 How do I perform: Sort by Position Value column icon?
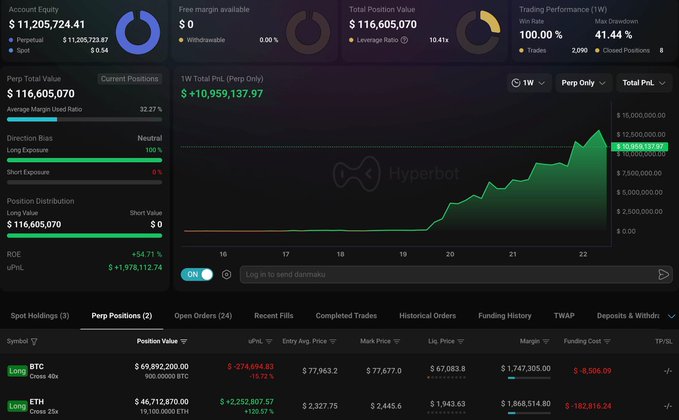[184, 342]
